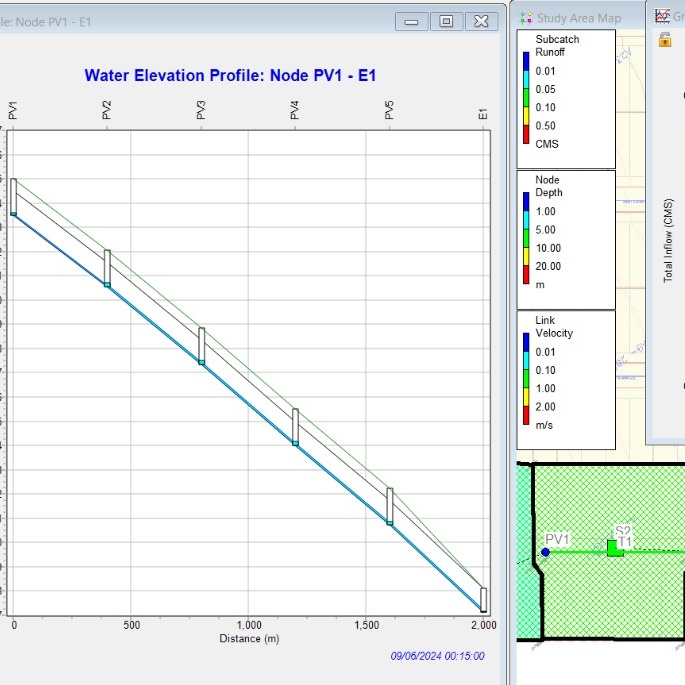Click the PV5 manhole in profile plot
This screenshot has width=685, height=685.
pos(390,506)
